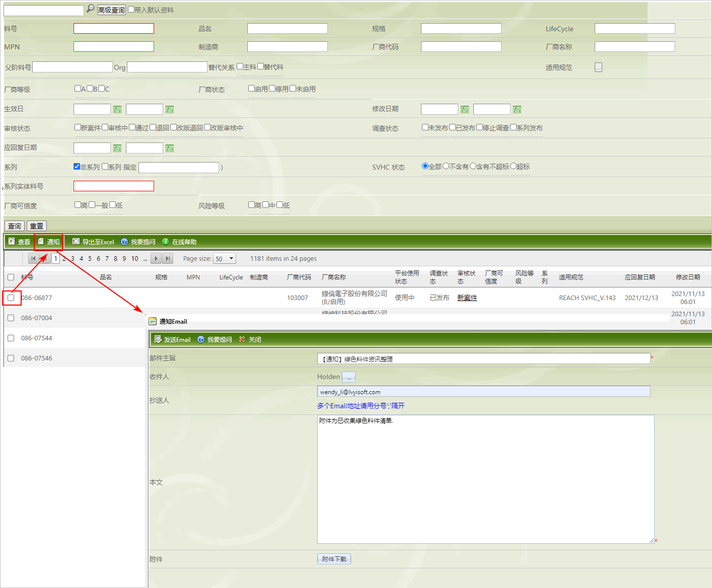The image size is (712, 588).
Task: Click 发送Email in notification dialog
Action: click(x=172, y=339)
